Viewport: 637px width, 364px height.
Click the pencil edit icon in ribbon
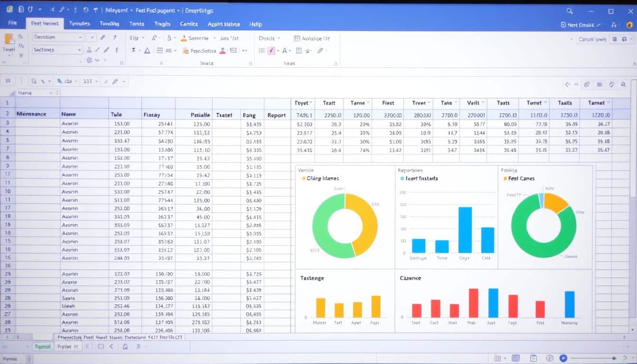320,50
